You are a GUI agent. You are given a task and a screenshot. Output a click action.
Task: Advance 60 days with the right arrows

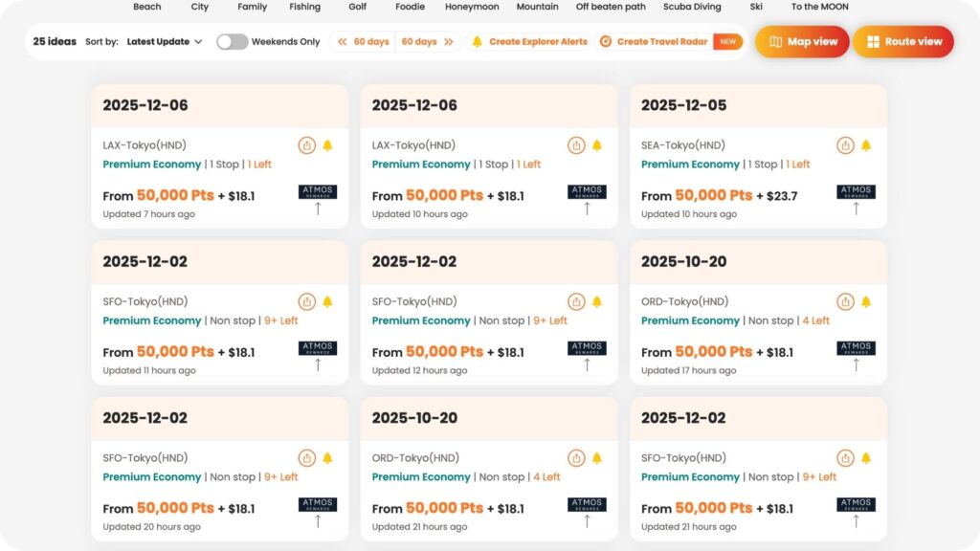tap(429, 42)
